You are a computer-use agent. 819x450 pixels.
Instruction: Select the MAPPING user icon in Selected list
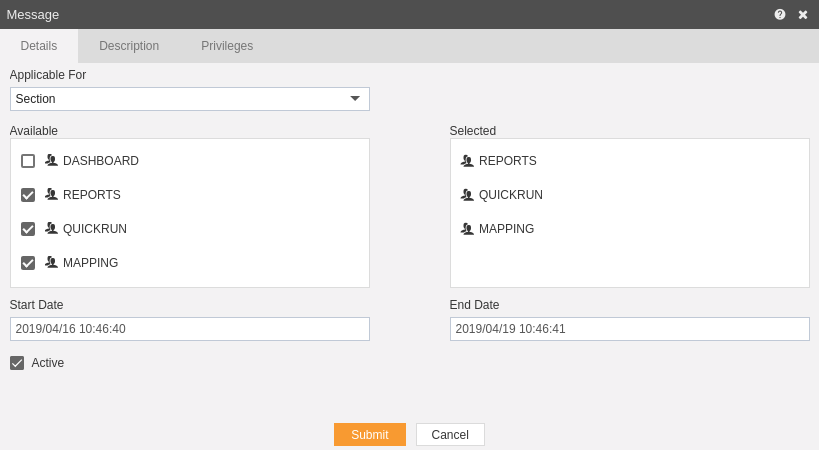(467, 228)
